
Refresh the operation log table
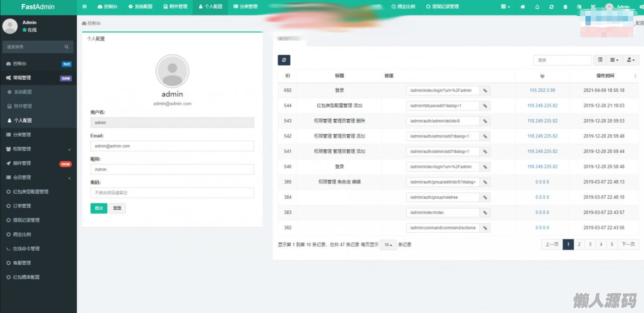284,60
